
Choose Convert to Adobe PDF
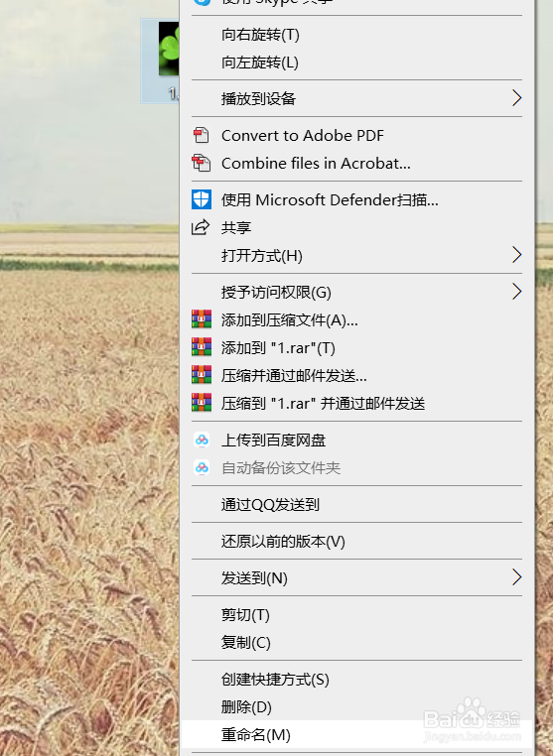(357, 136)
